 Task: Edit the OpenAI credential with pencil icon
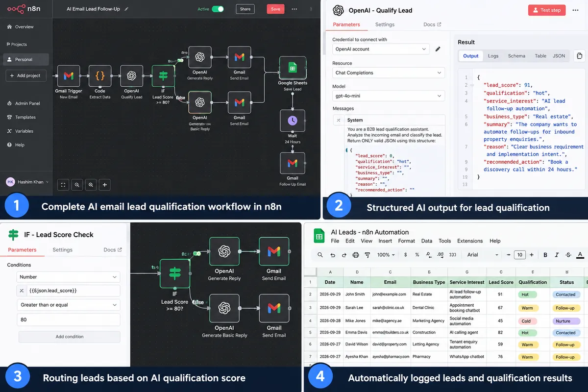click(x=438, y=49)
